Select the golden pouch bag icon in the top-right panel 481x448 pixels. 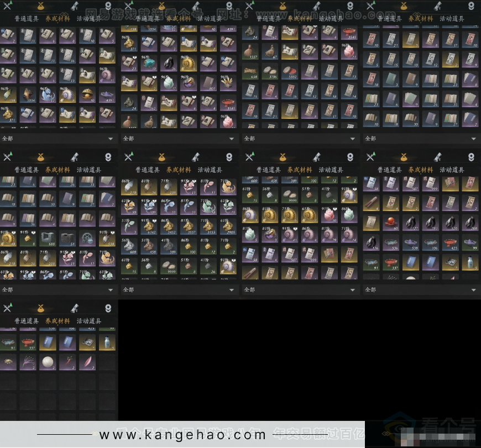coord(403,7)
